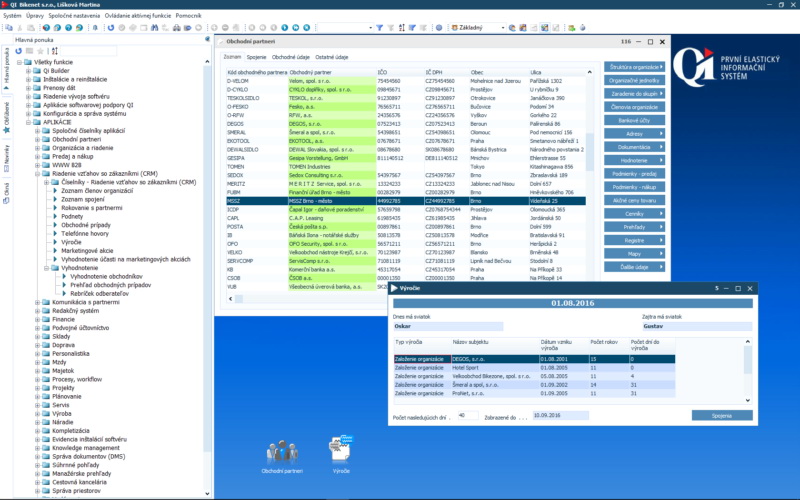Viewport: 800px width, 500px height.
Task: Click the partner table's vertical scrollbar thumb
Action: 589,152
